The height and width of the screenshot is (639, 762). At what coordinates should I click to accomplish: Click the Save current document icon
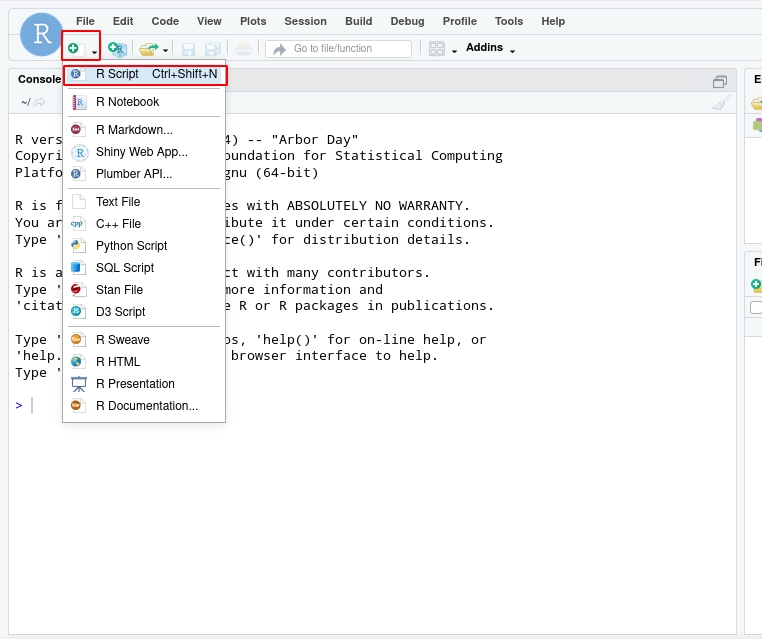(188, 48)
